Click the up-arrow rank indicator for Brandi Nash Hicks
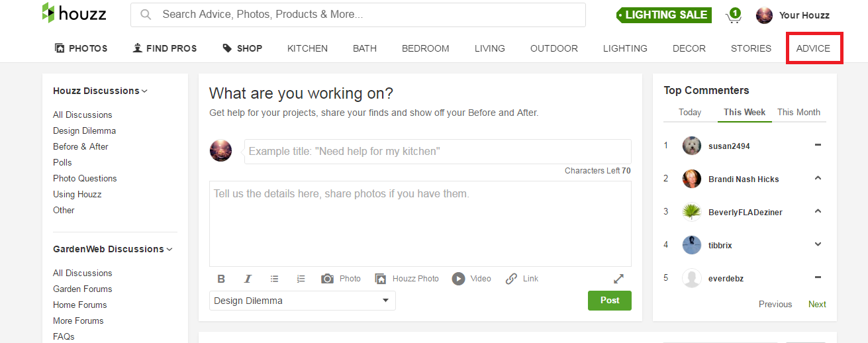 click(818, 178)
